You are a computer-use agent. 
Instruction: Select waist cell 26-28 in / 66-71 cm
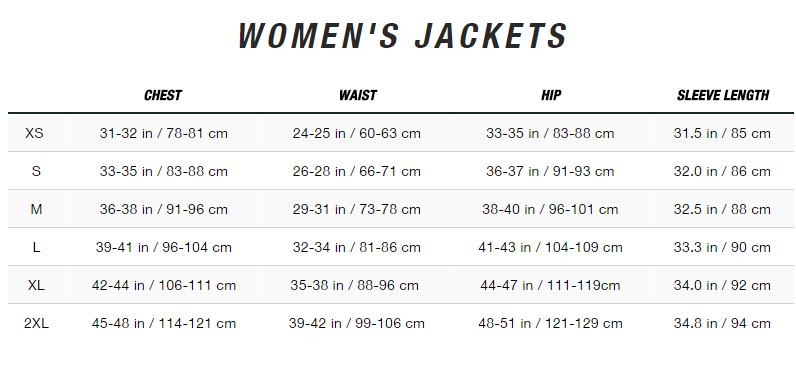point(356,172)
